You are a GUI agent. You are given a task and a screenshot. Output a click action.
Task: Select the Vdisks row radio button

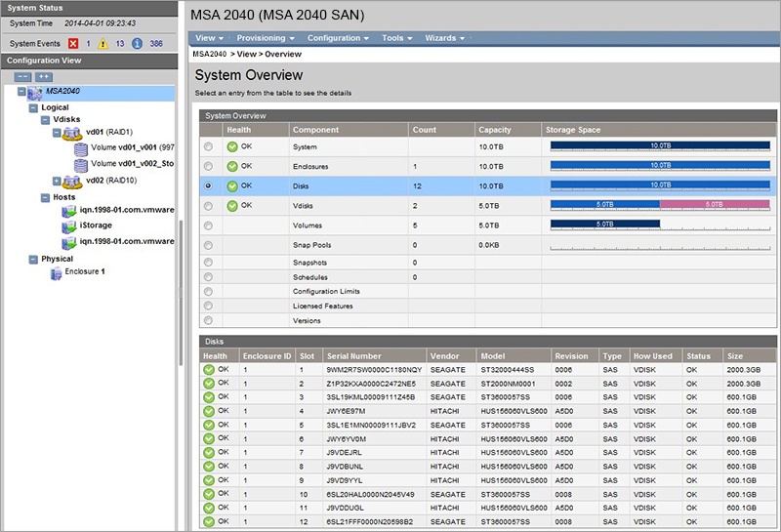[x=208, y=205]
